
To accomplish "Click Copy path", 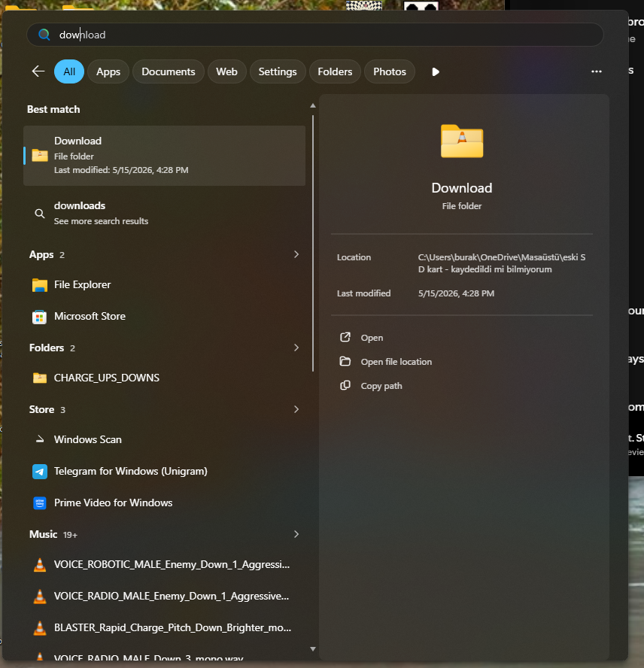I will [x=381, y=386].
